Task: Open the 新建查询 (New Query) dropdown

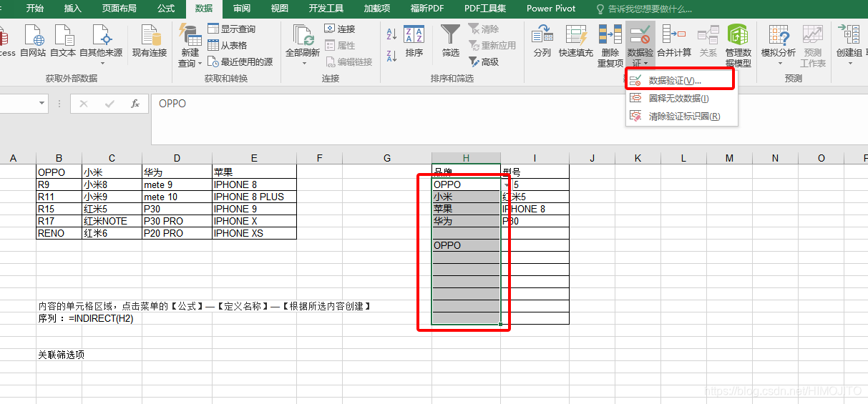Action: (190, 46)
